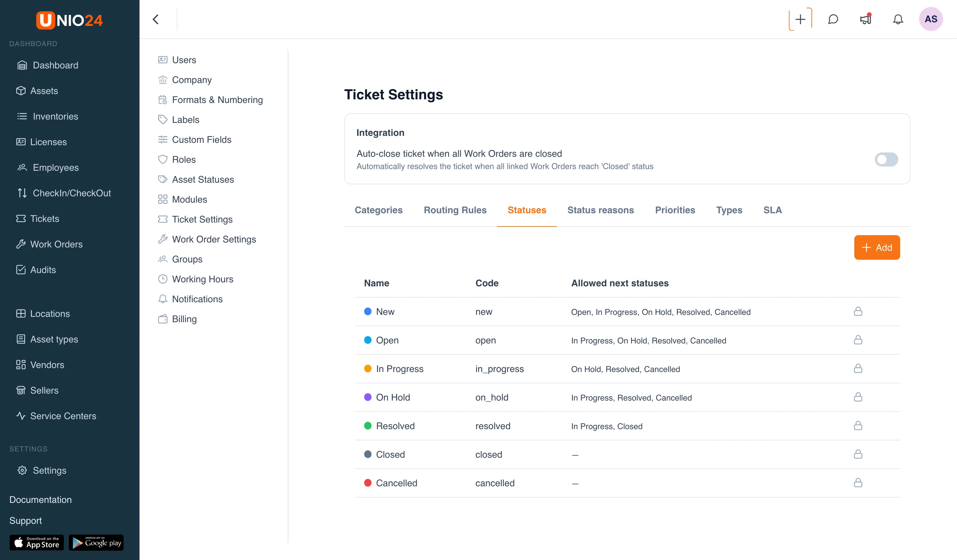Image resolution: width=957 pixels, height=560 pixels.
Task: Click the back arrow in header
Action: 156,19
